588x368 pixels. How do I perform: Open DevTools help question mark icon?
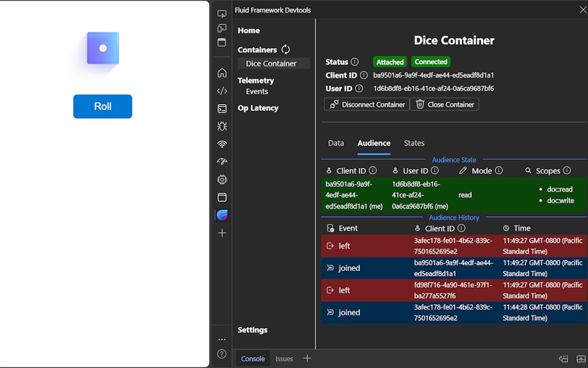222,354
